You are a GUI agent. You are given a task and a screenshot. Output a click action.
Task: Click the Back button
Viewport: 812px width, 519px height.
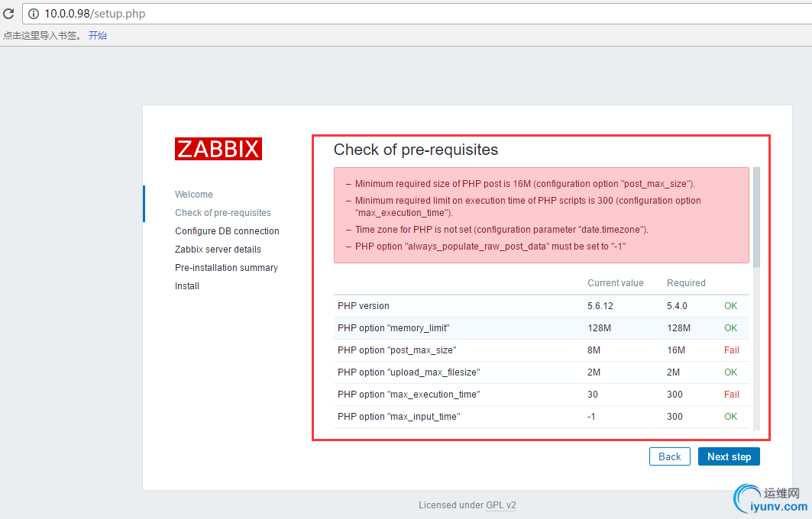pos(670,456)
